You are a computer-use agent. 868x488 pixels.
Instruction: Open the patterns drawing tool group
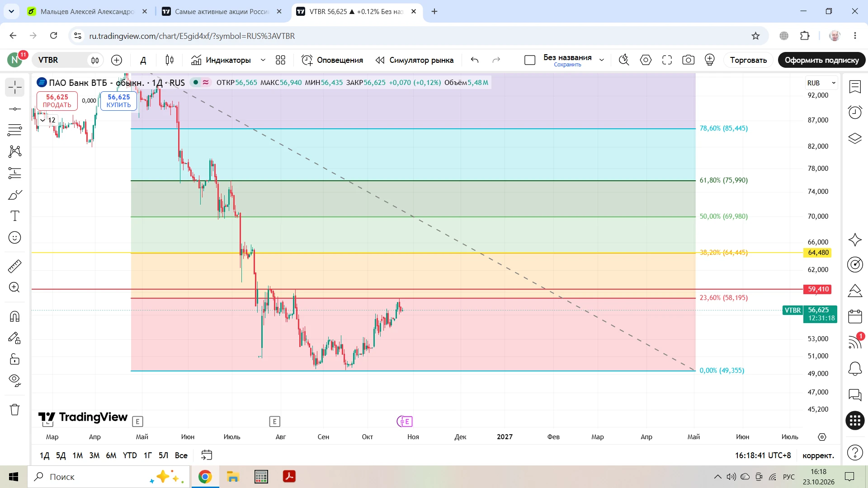pyautogui.click(x=14, y=151)
